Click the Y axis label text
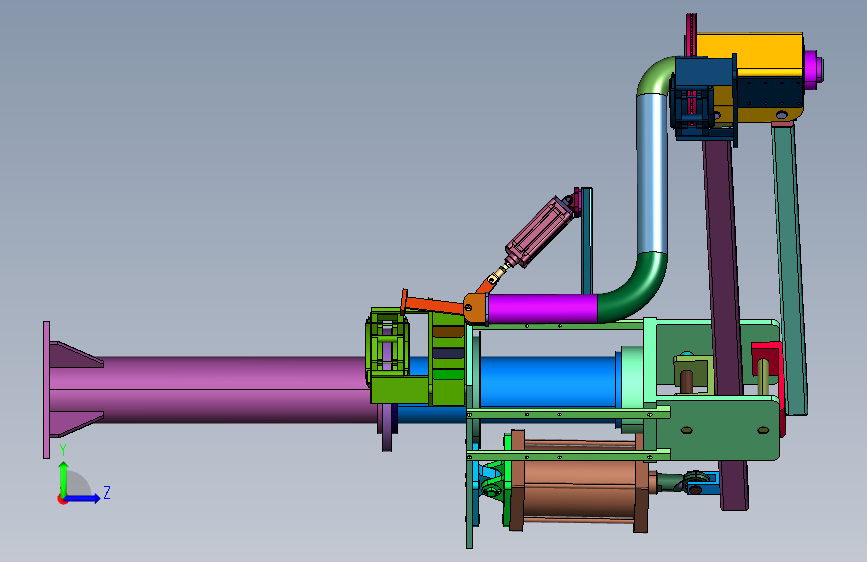 click(x=63, y=450)
